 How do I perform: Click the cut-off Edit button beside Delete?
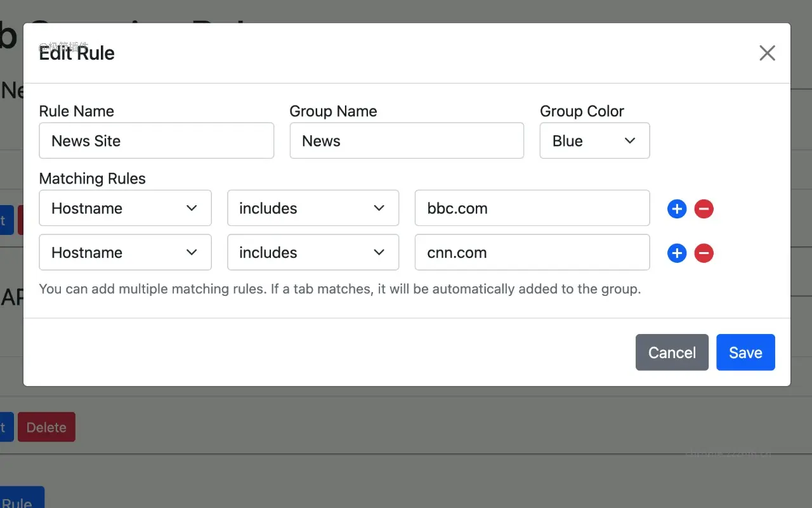6,427
